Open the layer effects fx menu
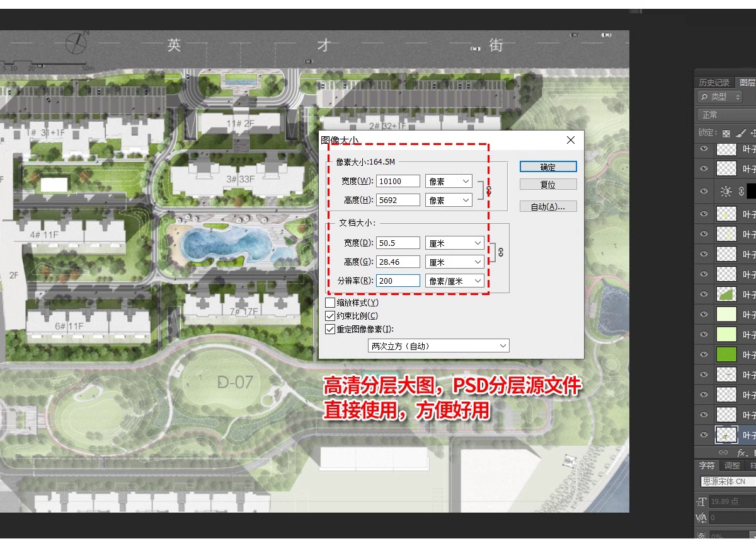 [x=741, y=452]
